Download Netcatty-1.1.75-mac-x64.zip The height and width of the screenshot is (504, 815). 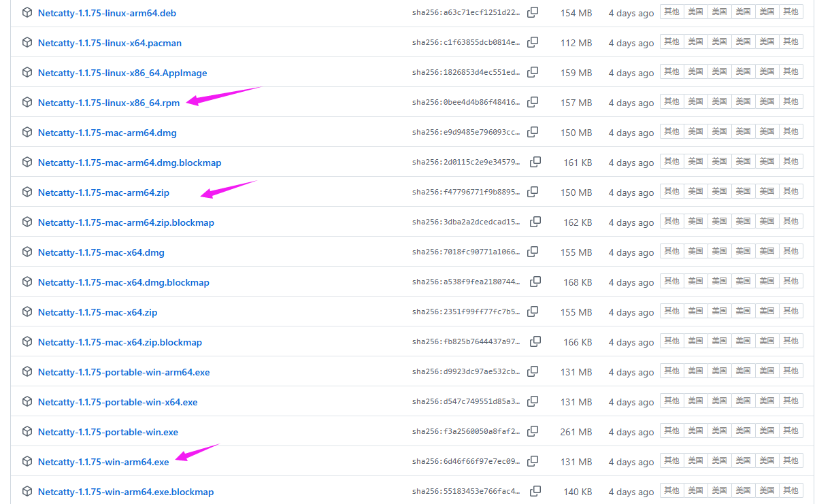[97, 312]
